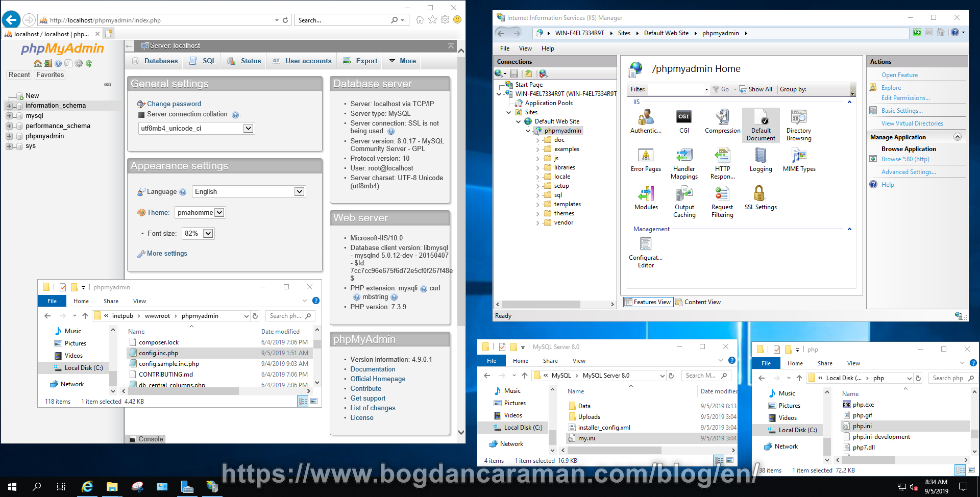This screenshot has height=497, width=980.
Task: Open the User accounts tab
Action: point(302,61)
